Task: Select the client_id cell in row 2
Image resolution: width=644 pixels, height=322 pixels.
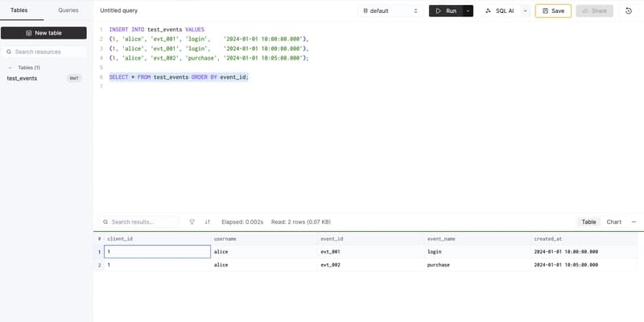Action: click(x=157, y=265)
